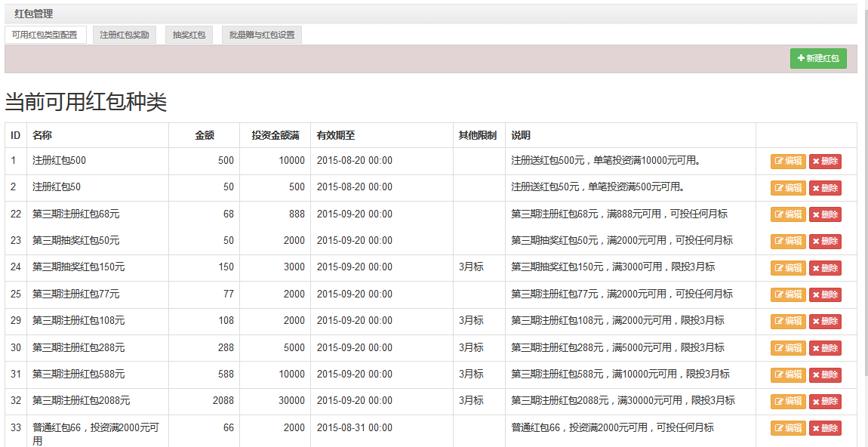Screen dimensions: 868x447
Task: Switch to 注册红包奖励 tab
Action: point(125,35)
